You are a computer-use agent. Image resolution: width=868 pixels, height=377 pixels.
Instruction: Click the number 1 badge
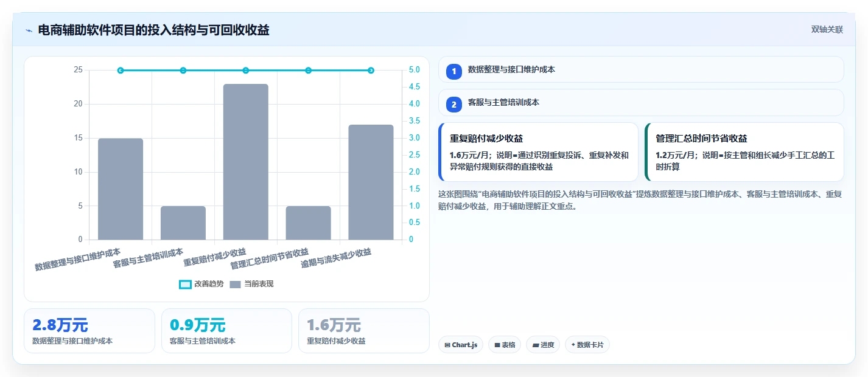pos(453,71)
